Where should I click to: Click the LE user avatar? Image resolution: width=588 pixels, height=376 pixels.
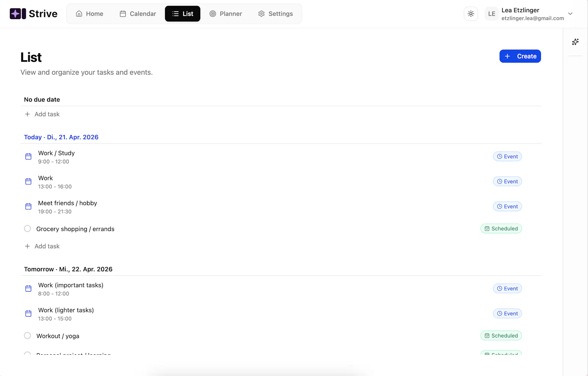click(x=492, y=14)
